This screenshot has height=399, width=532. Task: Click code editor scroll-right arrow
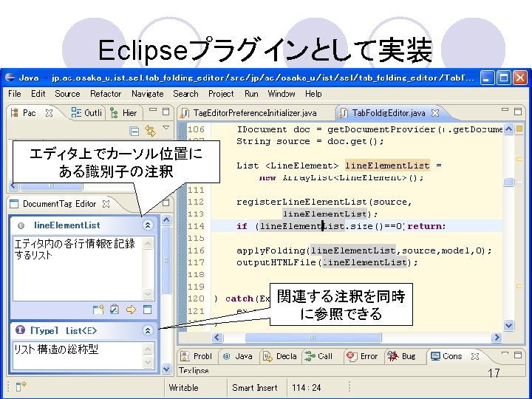pos(497,337)
